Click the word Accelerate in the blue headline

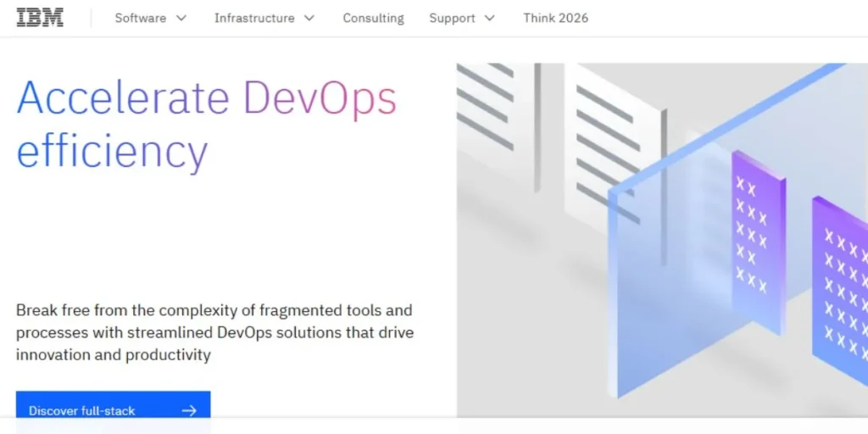(x=123, y=97)
